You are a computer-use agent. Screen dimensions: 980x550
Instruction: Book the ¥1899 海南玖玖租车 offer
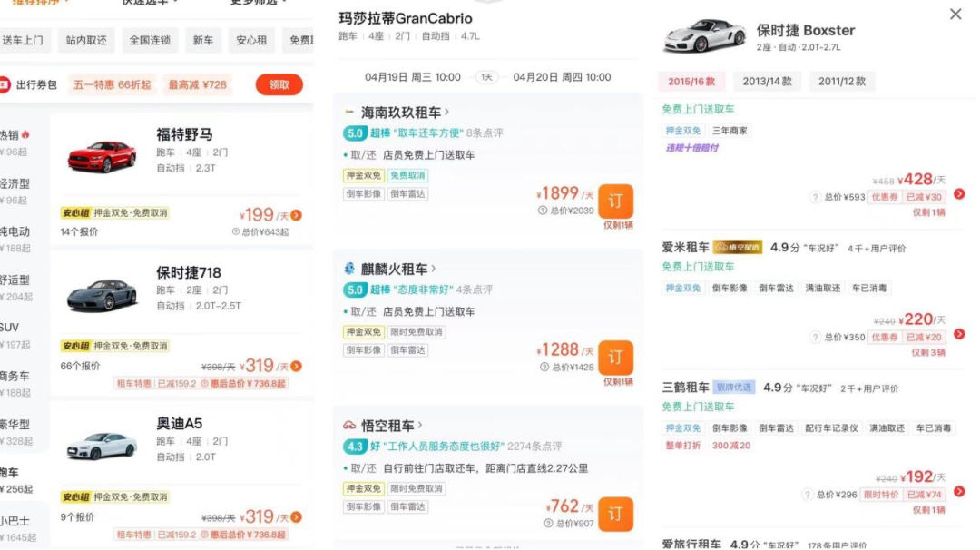coord(615,201)
